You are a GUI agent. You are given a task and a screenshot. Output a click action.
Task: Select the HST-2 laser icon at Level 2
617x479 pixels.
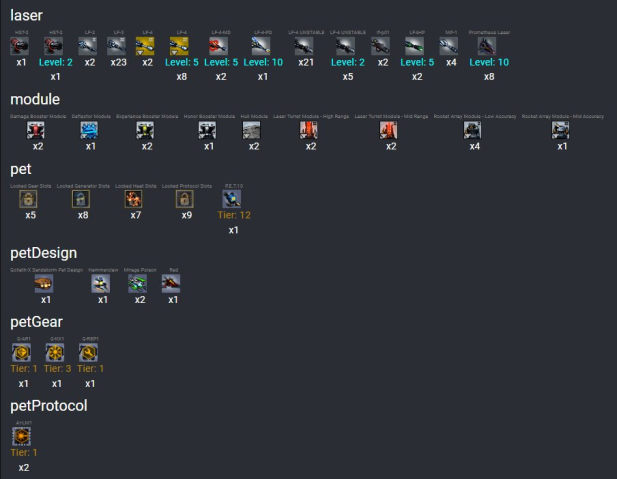point(54,46)
